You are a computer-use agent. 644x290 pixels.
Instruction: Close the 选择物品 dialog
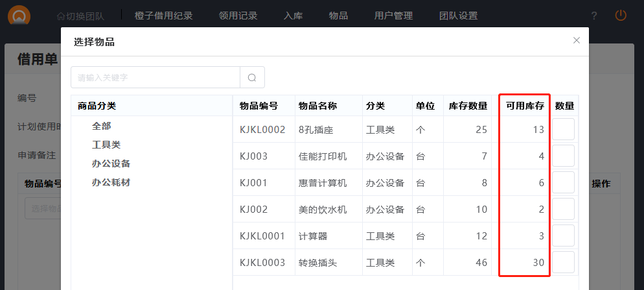tap(576, 40)
